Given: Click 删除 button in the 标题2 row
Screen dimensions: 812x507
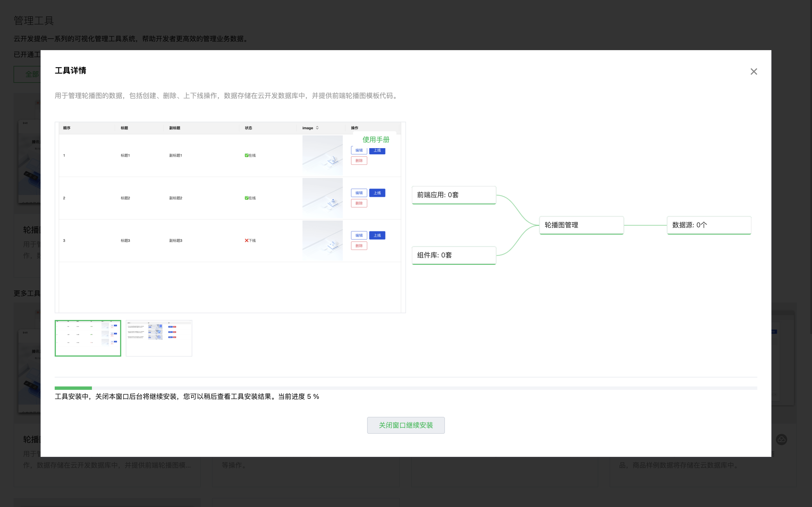Looking at the screenshot, I should pyautogui.click(x=359, y=203).
